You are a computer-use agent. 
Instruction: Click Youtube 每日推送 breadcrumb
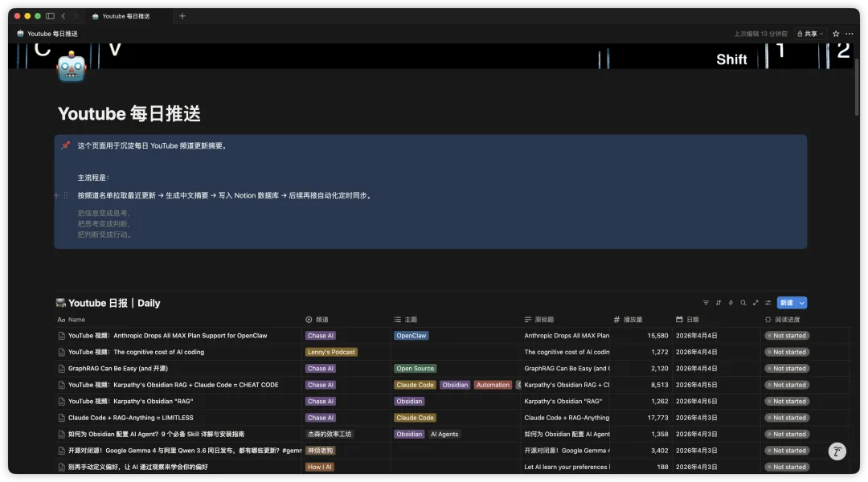47,34
